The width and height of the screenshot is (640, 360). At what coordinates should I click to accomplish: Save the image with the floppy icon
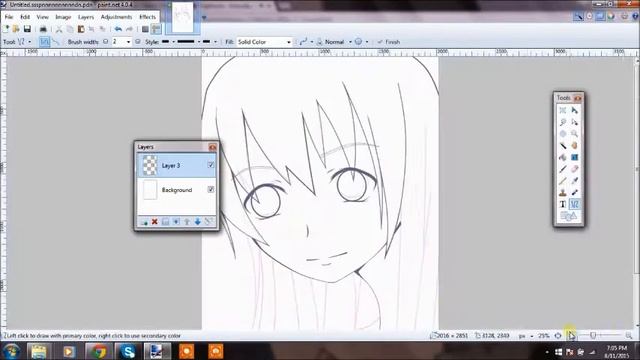tap(27, 29)
